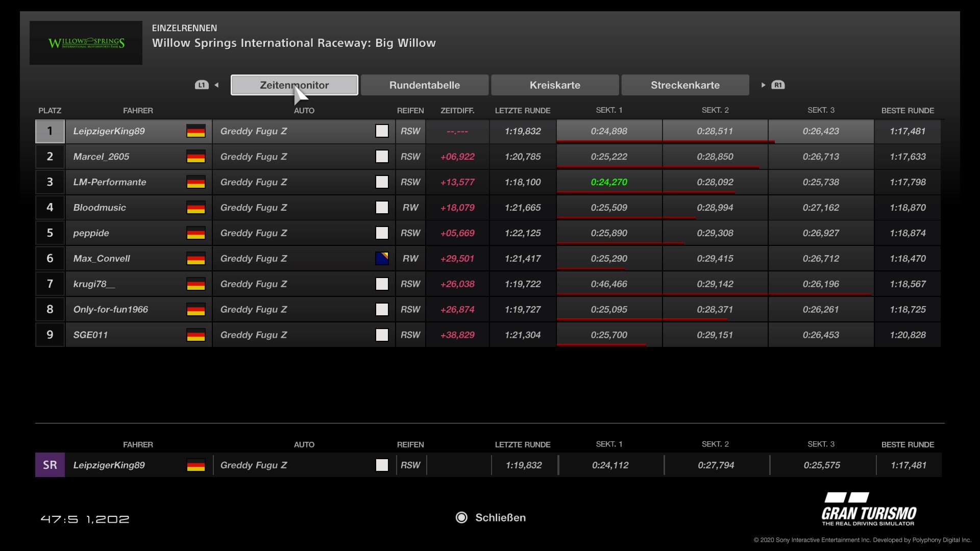Click the circle icon beside Schließen
The height and width of the screenshot is (551, 980).
pyautogui.click(x=461, y=518)
